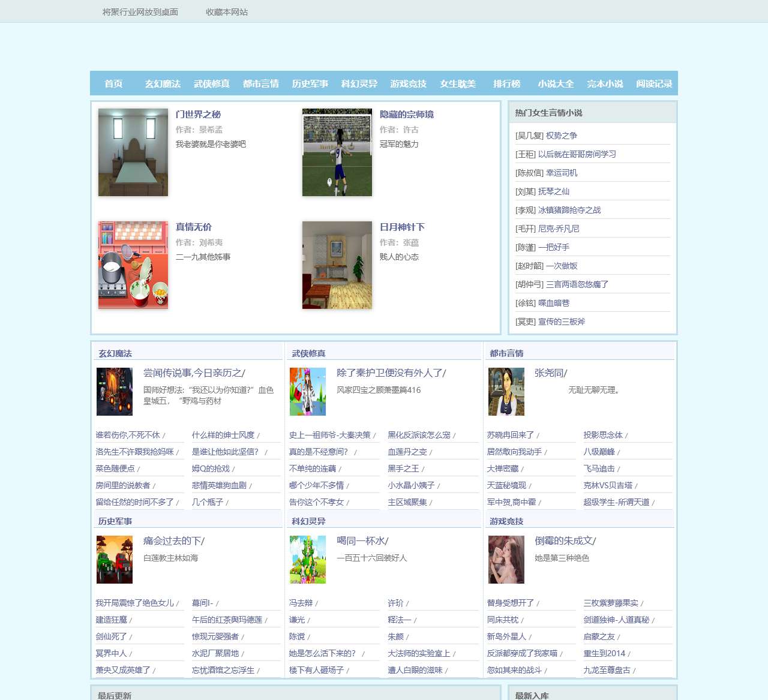Open the novel title 隐藏的宗师境
768x700 pixels.
407,115
